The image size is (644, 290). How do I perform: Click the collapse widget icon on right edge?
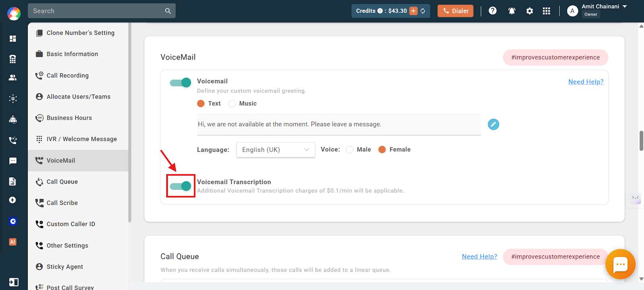point(635,198)
